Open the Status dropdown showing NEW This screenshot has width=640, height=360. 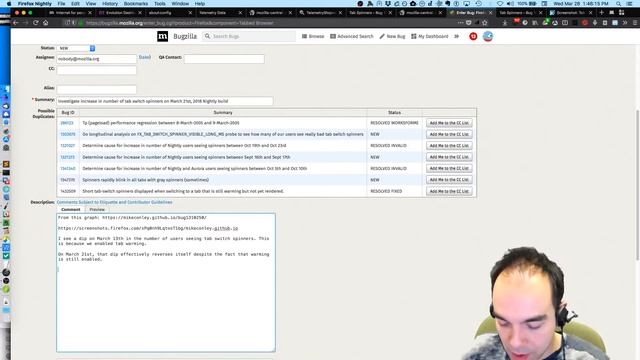click(x=76, y=48)
